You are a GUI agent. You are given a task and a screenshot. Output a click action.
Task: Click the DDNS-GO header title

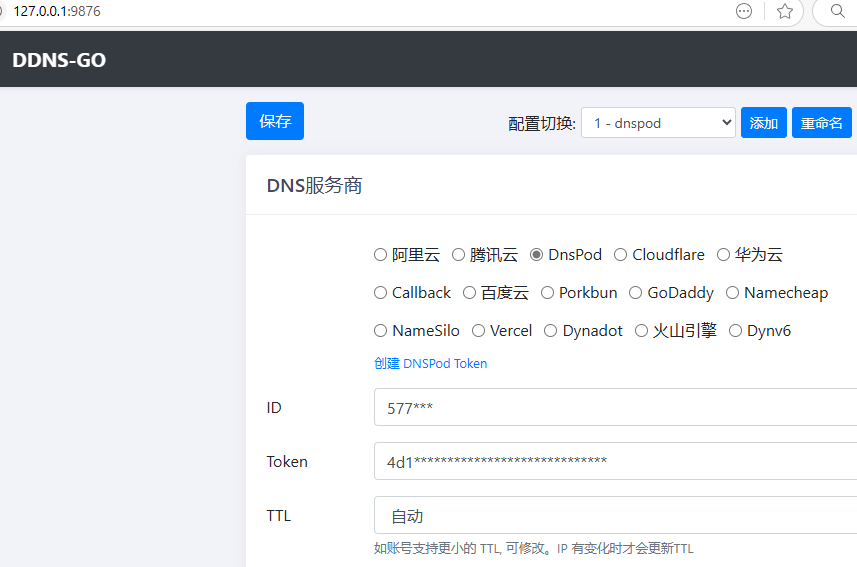coord(59,60)
